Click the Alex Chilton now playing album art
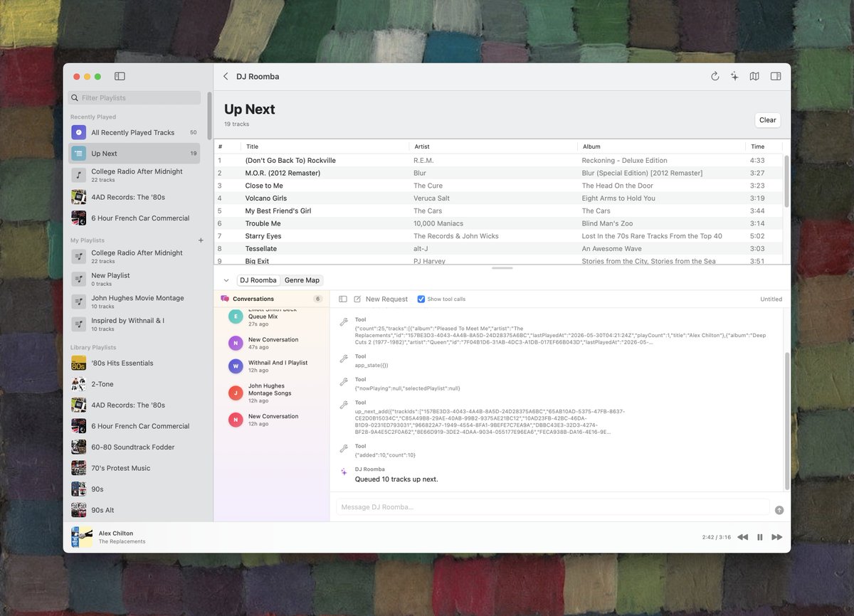 pos(82,537)
